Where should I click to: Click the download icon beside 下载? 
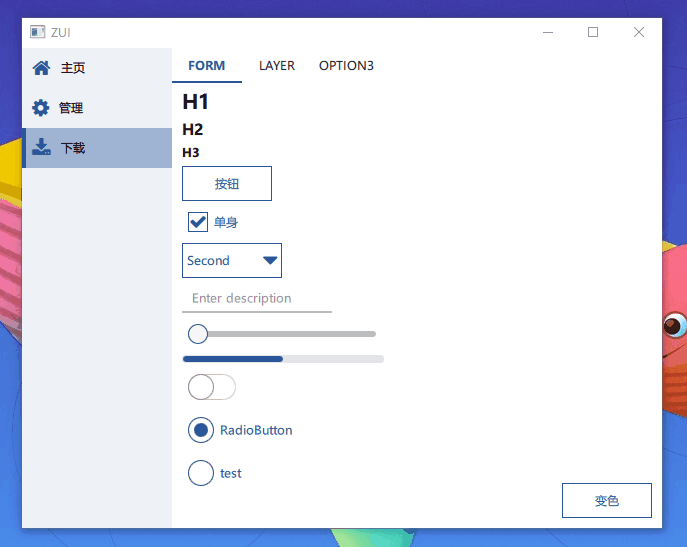pyautogui.click(x=41, y=147)
